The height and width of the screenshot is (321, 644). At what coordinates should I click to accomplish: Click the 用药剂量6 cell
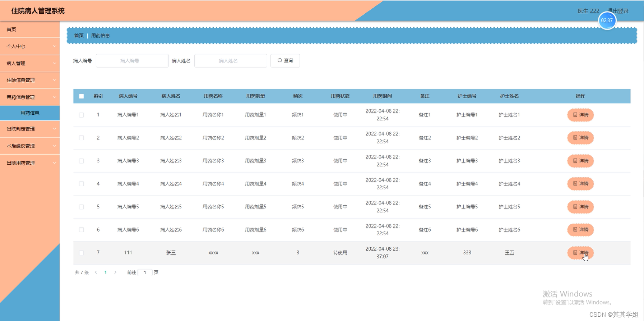256,230
